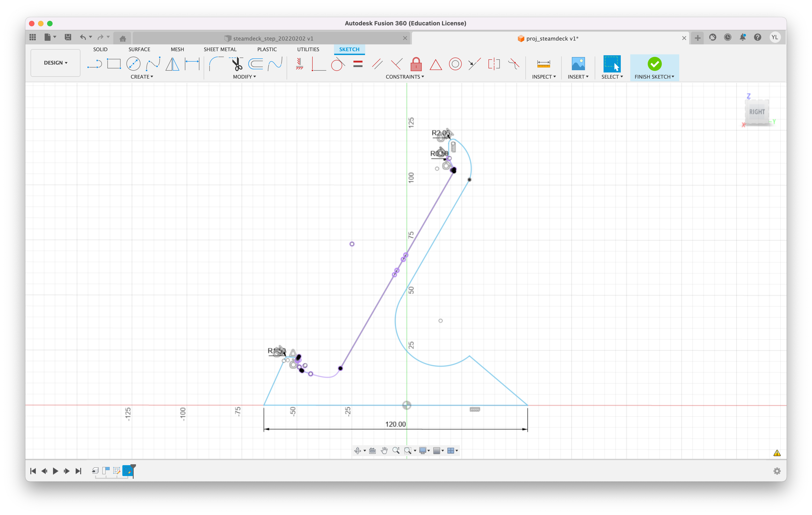
Task: Switch to the SOLID ribbon tab
Action: [100, 49]
